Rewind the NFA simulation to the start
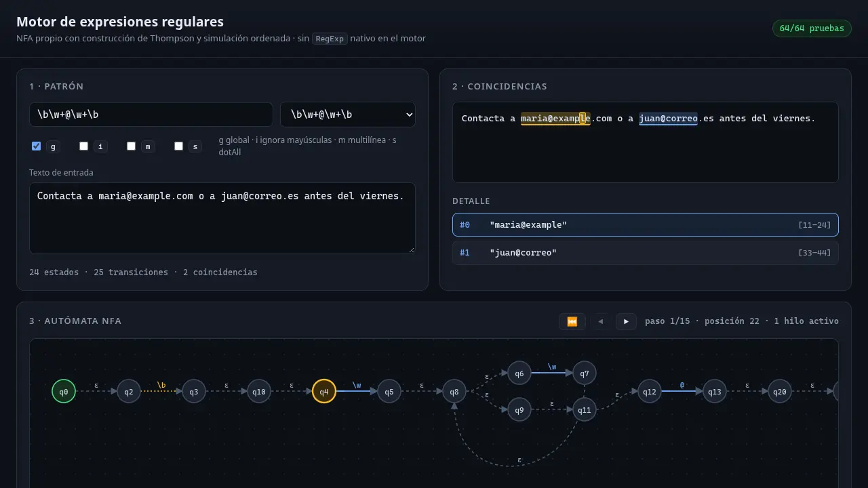 572,321
